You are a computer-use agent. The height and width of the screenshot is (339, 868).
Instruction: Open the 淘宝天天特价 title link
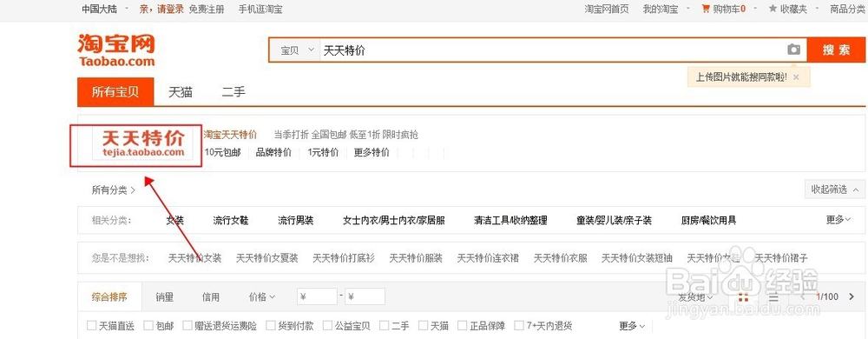(230, 135)
